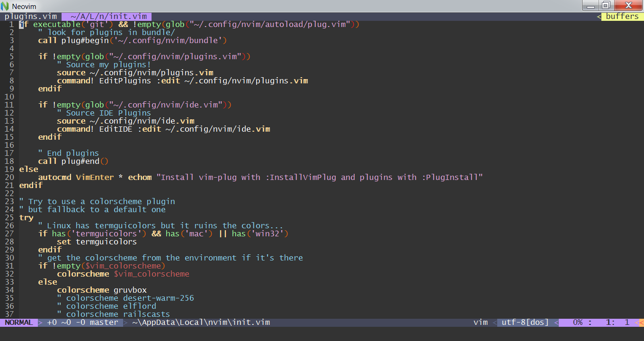Image resolution: width=644 pixels, height=341 pixels.
Task: Click the Neovim logo icon in title bar
Action: [5, 6]
